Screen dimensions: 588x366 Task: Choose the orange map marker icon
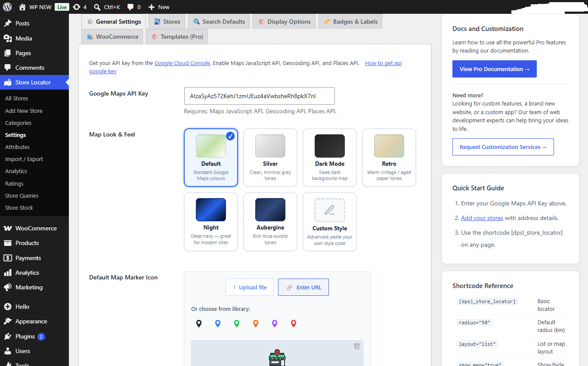[x=256, y=323]
